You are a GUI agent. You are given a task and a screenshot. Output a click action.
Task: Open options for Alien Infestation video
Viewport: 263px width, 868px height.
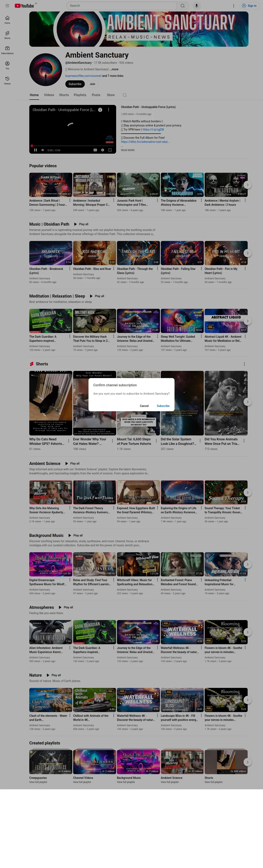pyautogui.click(x=70, y=648)
